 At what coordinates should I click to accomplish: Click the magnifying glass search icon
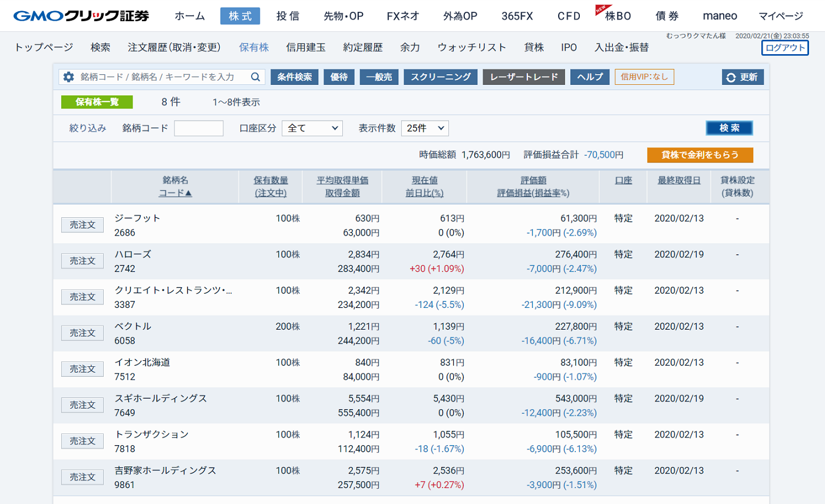pyautogui.click(x=255, y=77)
